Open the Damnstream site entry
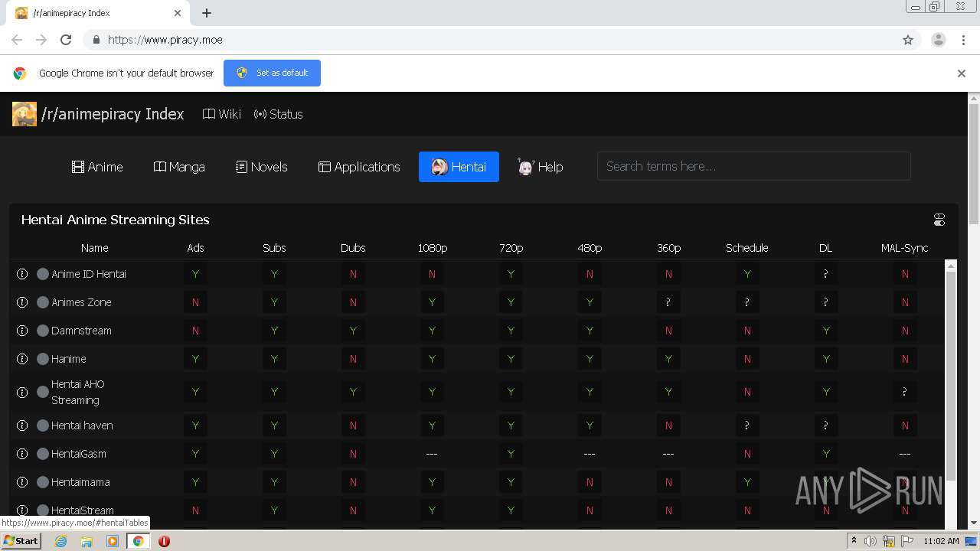This screenshot has width=980, height=551. 81,331
